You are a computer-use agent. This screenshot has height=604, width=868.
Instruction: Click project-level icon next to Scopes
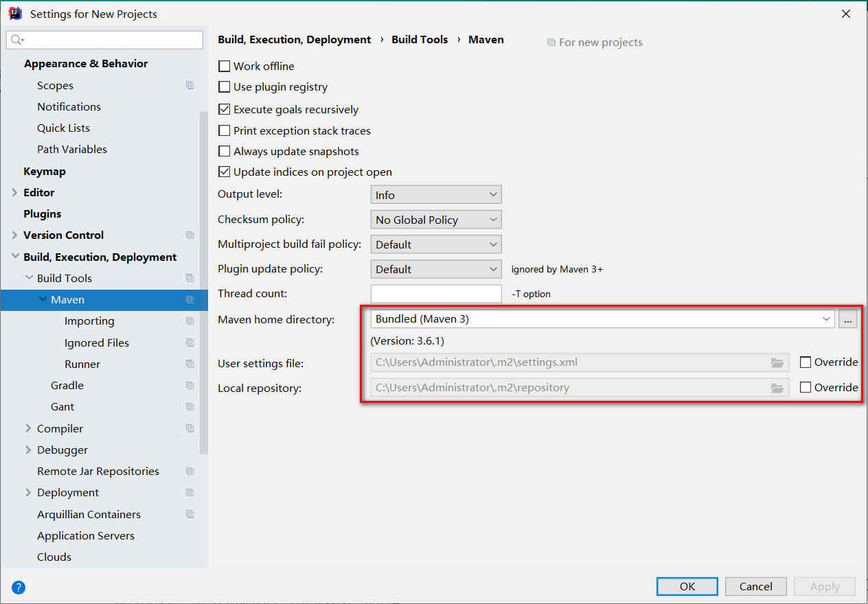point(190,85)
